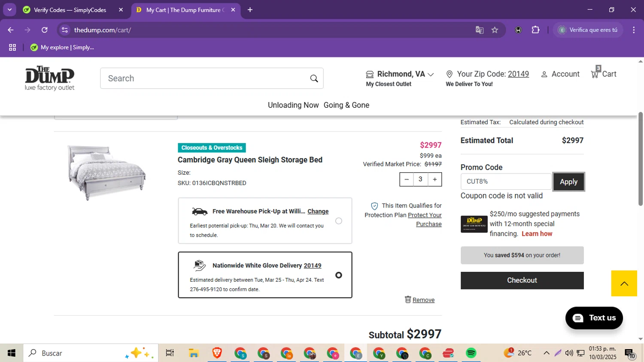Image resolution: width=644 pixels, height=362 pixels.
Task: Click the address bar URL thedump.com/cart/
Action: [102, 30]
